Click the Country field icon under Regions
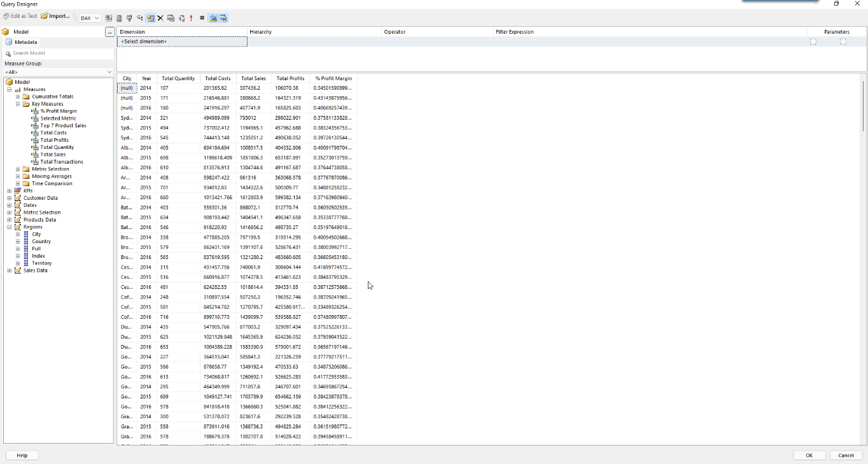Screen dimensions: 868x464 click(26, 242)
